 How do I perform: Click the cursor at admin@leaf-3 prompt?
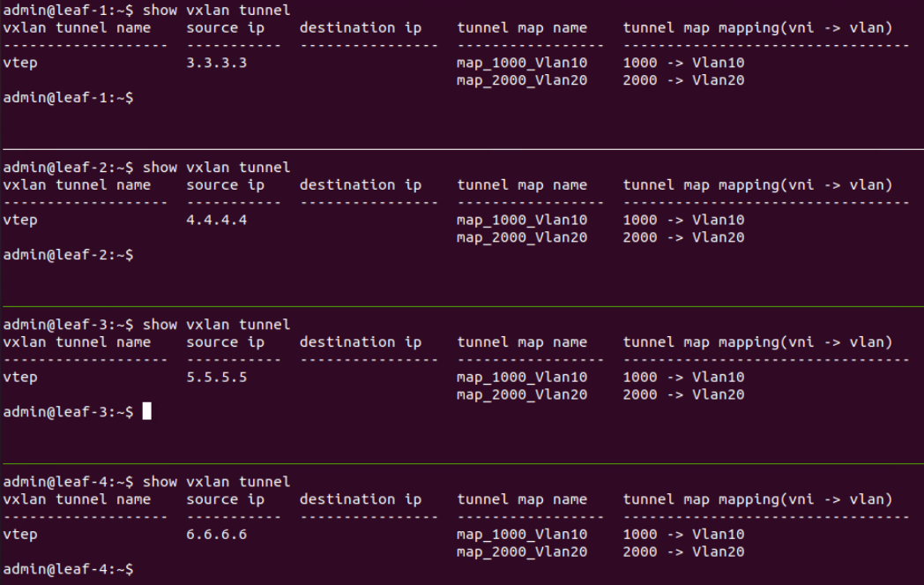[x=146, y=411]
